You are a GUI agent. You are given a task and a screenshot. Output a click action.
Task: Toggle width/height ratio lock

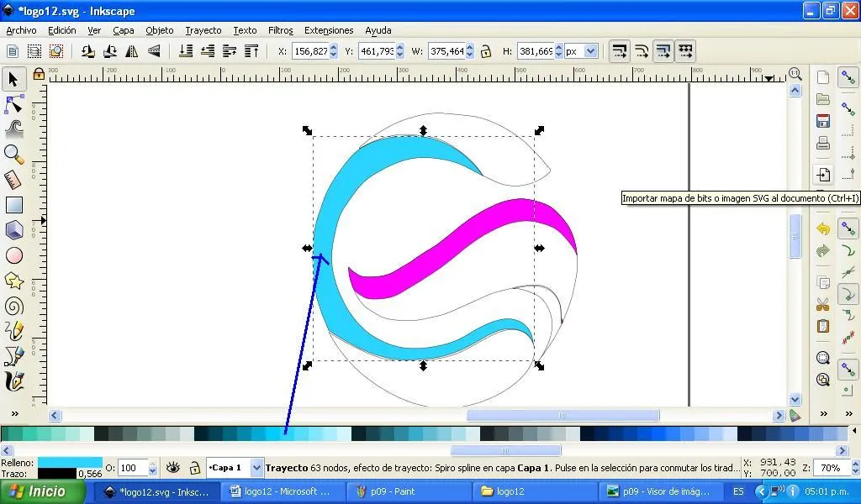pyautogui.click(x=485, y=51)
